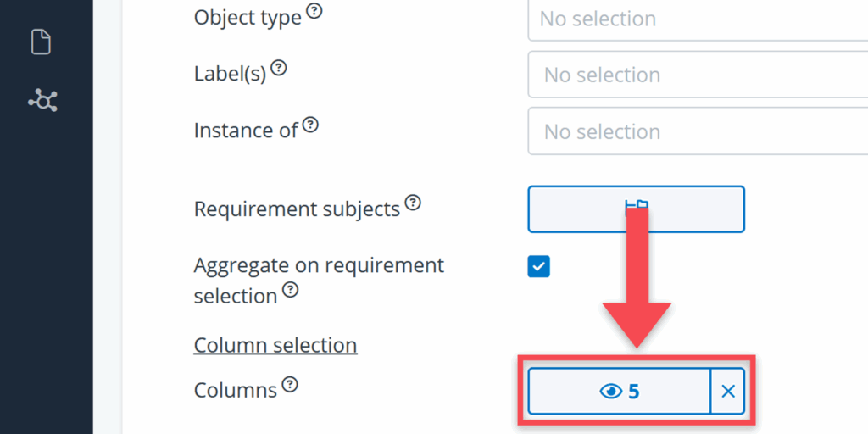Click the Aggregate on requirement selection label
Screen dimensions: 868x434
coord(319,266)
